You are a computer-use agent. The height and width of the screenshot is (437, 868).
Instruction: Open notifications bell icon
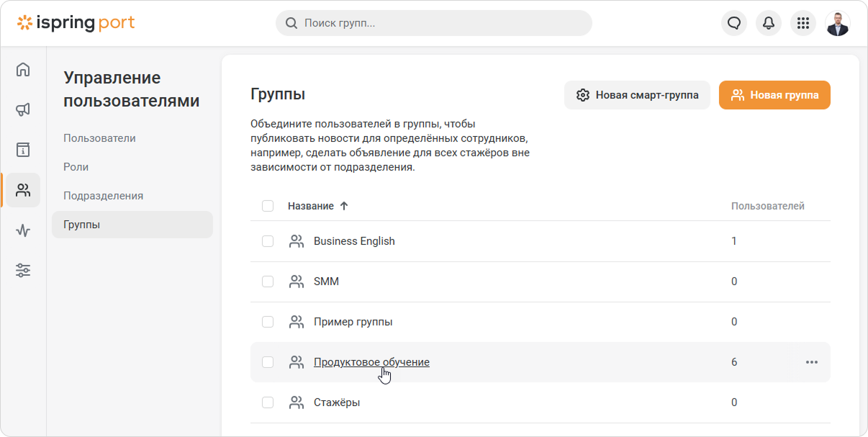(769, 23)
